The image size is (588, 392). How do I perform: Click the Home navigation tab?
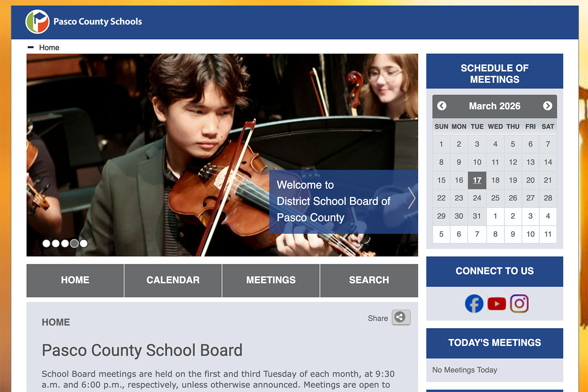75,280
